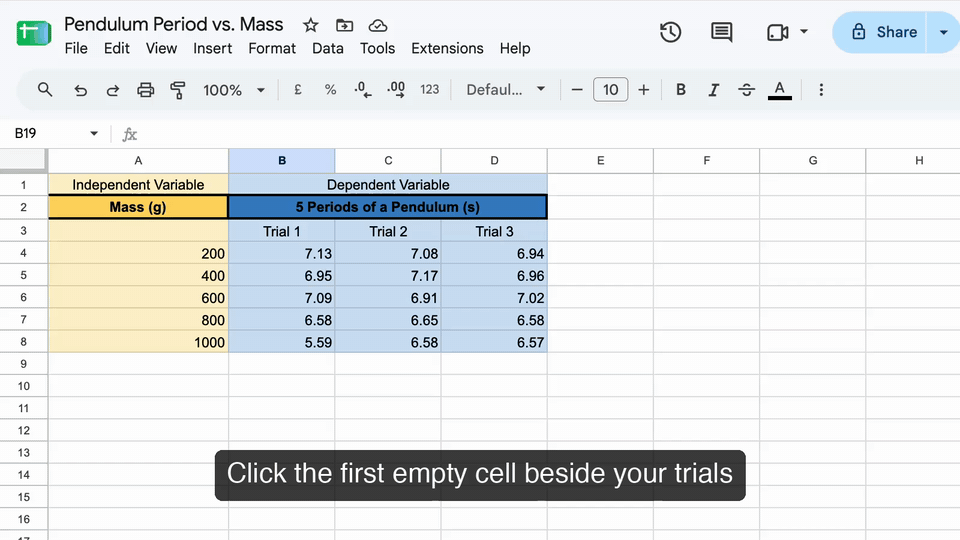Viewport: 960px width, 540px height.
Task: Edit the font size field
Action: click(x=610, y=90)
